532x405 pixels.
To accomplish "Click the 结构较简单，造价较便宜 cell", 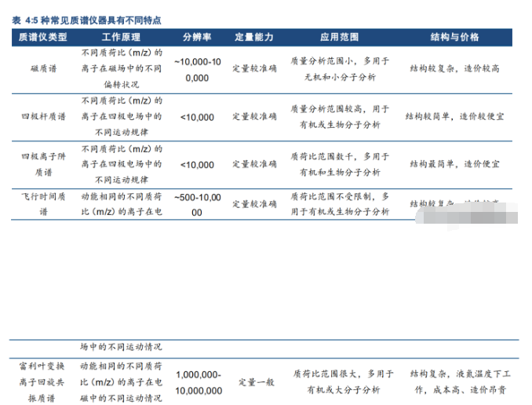I will (455, 117).
